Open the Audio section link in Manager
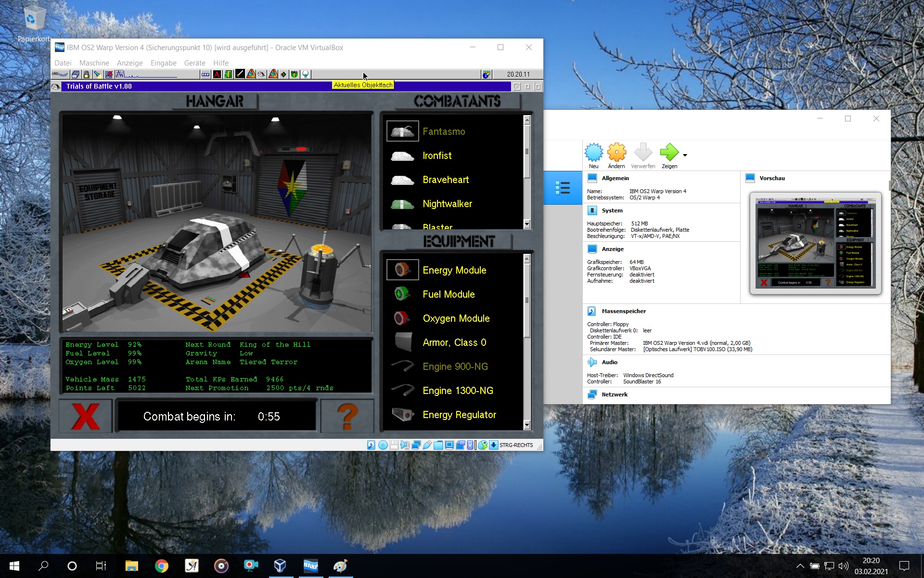 [609, 362]
